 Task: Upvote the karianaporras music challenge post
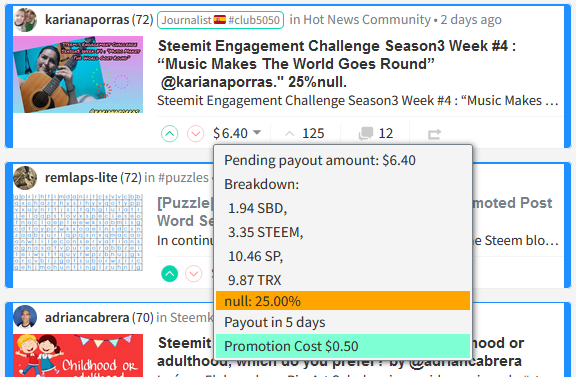[170, 133]
